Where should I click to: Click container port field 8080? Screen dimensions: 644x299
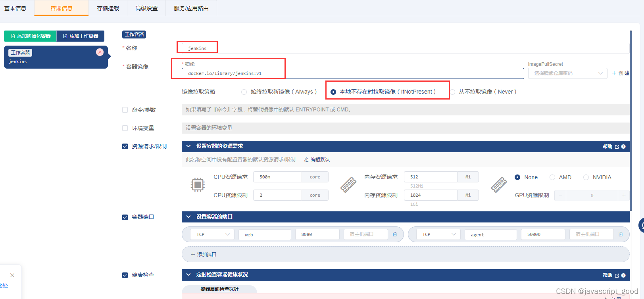coord(317,234)
